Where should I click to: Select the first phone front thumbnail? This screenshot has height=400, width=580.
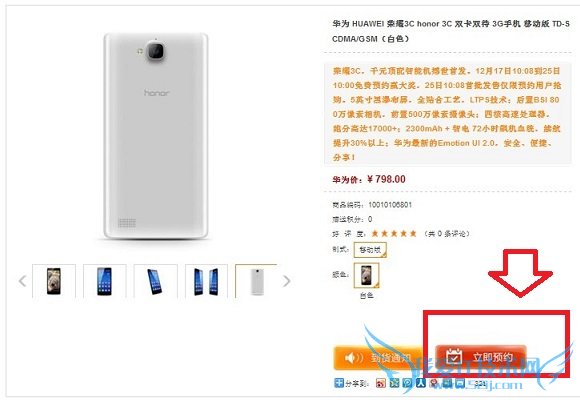[54, 281]
